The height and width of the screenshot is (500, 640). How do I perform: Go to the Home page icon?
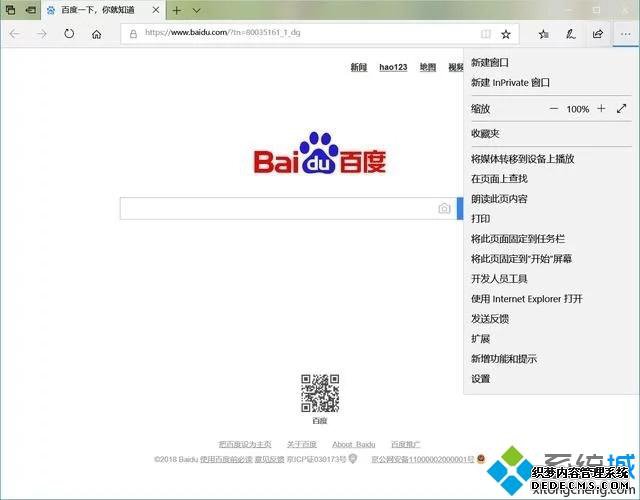[x=96, y=34]
